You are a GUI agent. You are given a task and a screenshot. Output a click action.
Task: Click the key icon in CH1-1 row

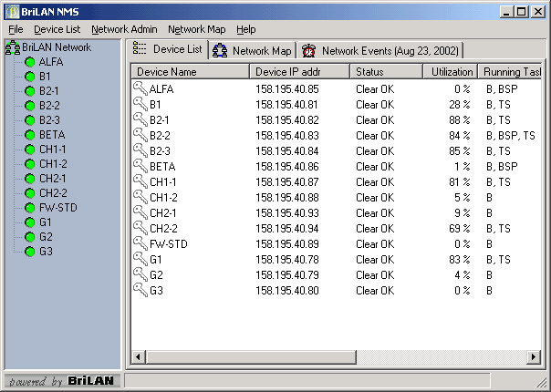[x=140, y=181]
